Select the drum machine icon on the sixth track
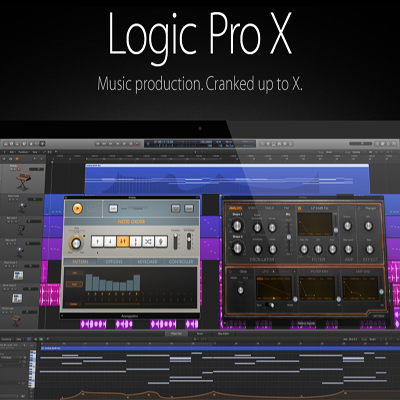 [x=17, y=298]
